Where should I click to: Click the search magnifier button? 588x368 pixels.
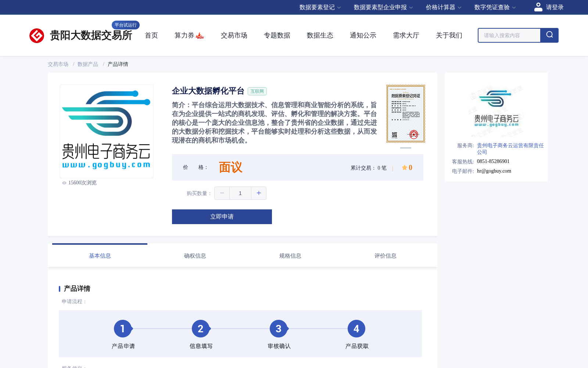tap(549, 35)
